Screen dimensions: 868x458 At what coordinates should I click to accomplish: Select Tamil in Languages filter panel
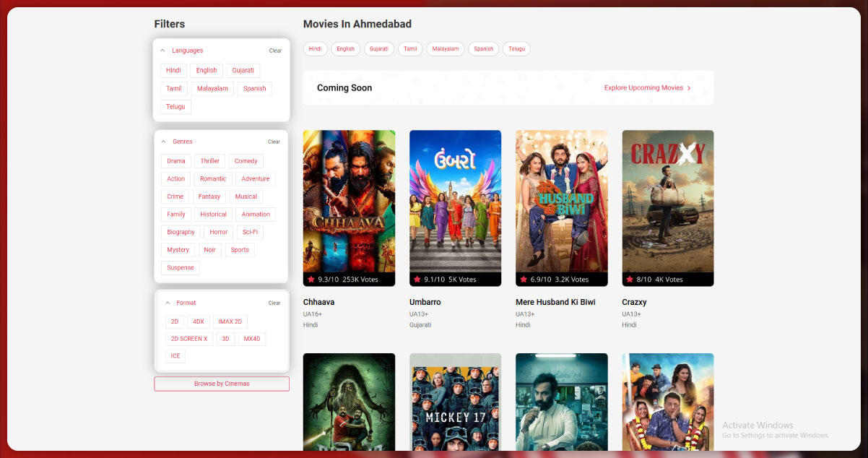[174, 89]
